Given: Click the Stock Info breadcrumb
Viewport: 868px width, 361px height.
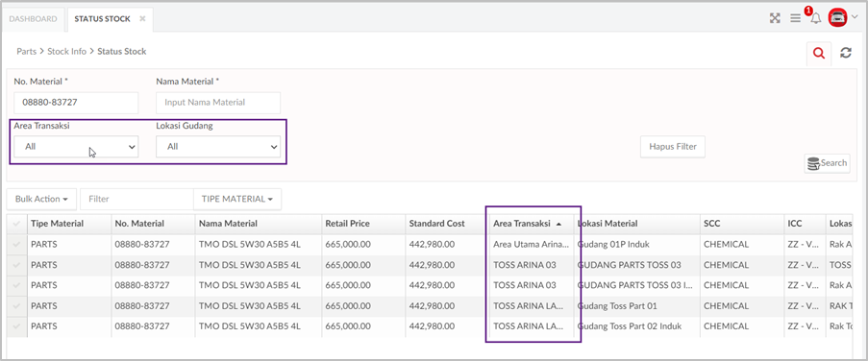Looking at the screenshot, I should click(x=67, y=52).
